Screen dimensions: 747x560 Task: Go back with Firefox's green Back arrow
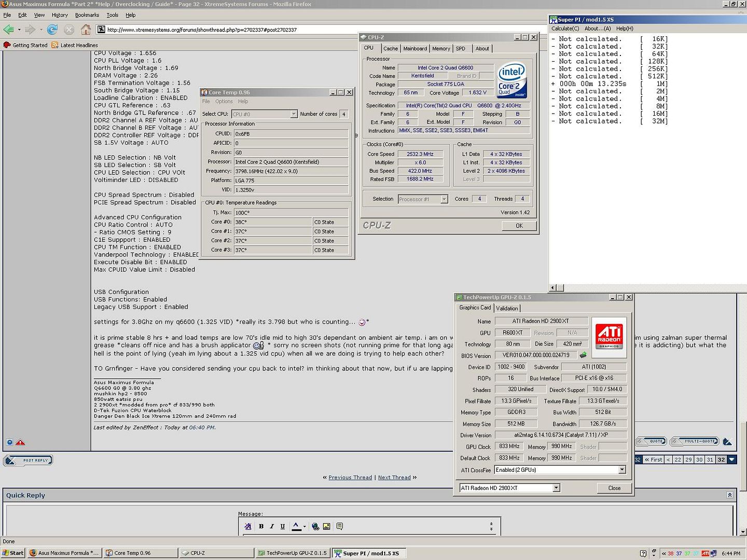coord(8,30)
